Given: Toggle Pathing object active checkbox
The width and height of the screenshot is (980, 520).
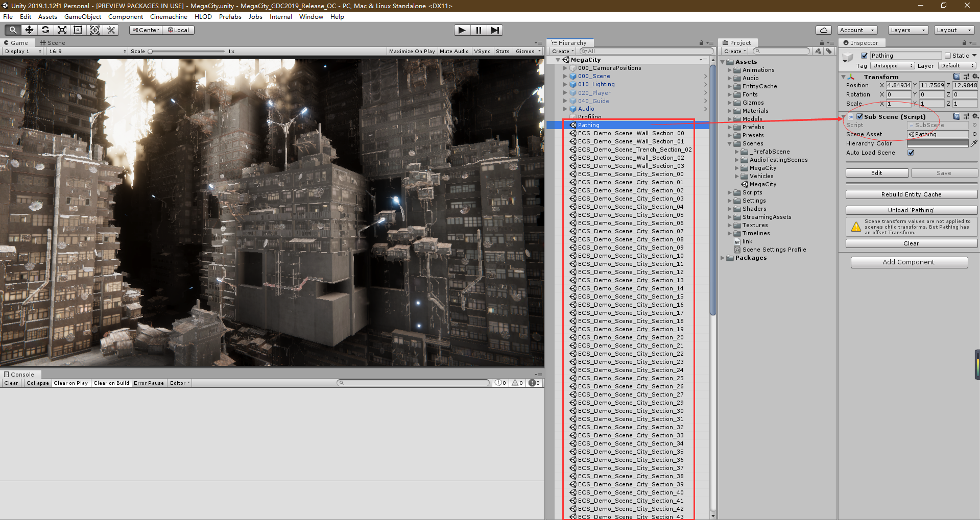Looking at the screenshot, I should pos(864,56).
